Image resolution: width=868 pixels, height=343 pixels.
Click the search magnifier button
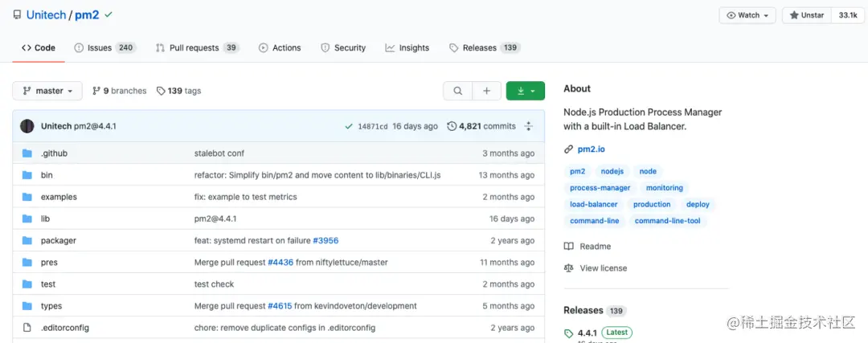click(x=458, y=91)
